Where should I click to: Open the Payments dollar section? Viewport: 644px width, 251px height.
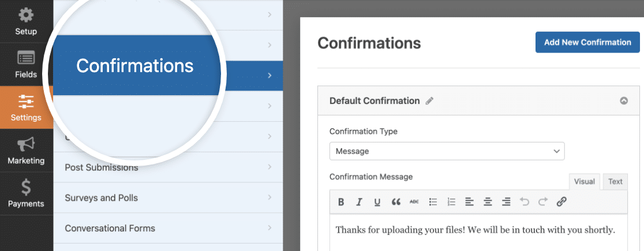(x=26, y=193)
